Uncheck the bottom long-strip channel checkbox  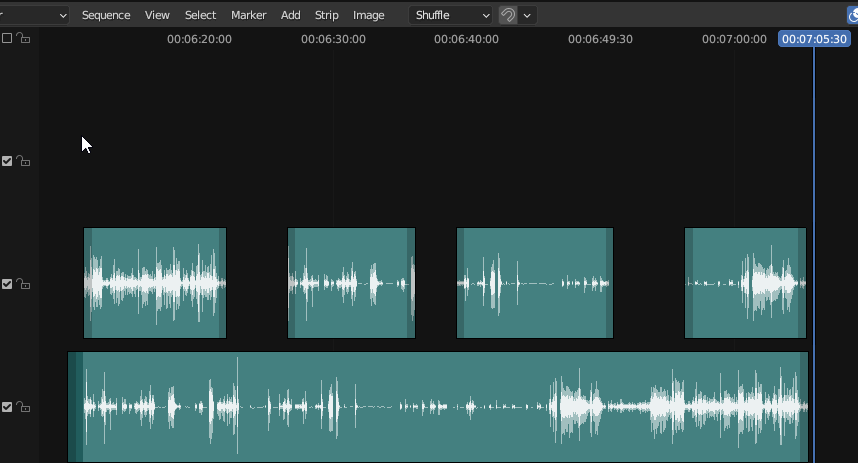8,407
